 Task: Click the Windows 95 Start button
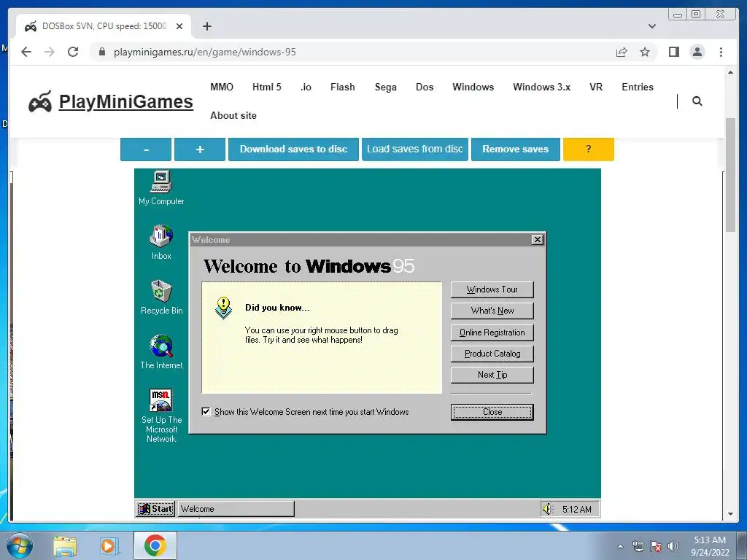pos(155,508)
